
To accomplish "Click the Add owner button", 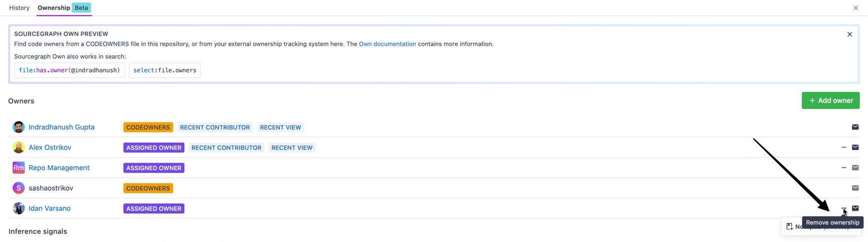I will tap(830, 100).
